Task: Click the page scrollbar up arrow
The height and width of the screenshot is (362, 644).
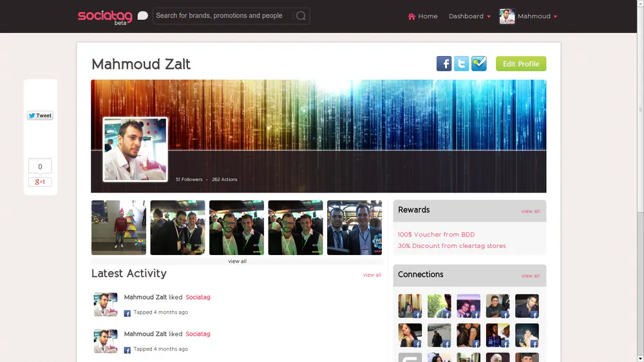Action: click(640, 3)
